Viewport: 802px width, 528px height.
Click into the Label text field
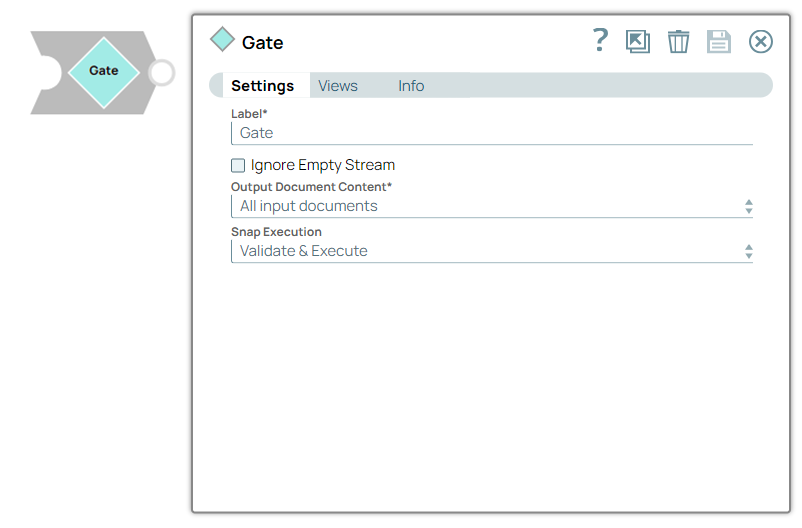pyautogui.click(x=490, y=133)
